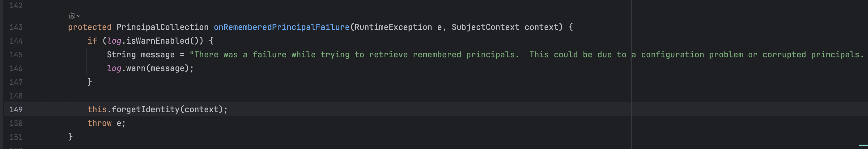Click the teal stripe marker on the scrollbar
The height and width of the screenshot is (149, 868).
pos(863,145)
